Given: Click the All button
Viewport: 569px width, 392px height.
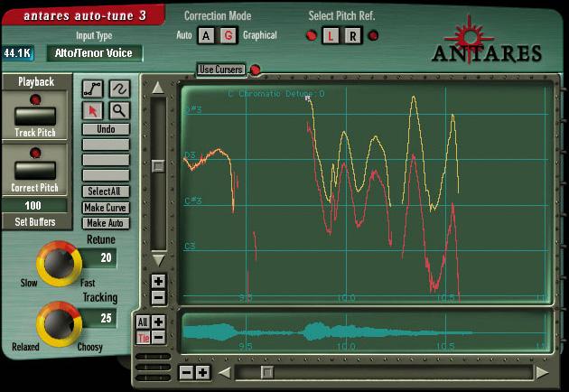Looking at the screenshot, I should (143, 322).
